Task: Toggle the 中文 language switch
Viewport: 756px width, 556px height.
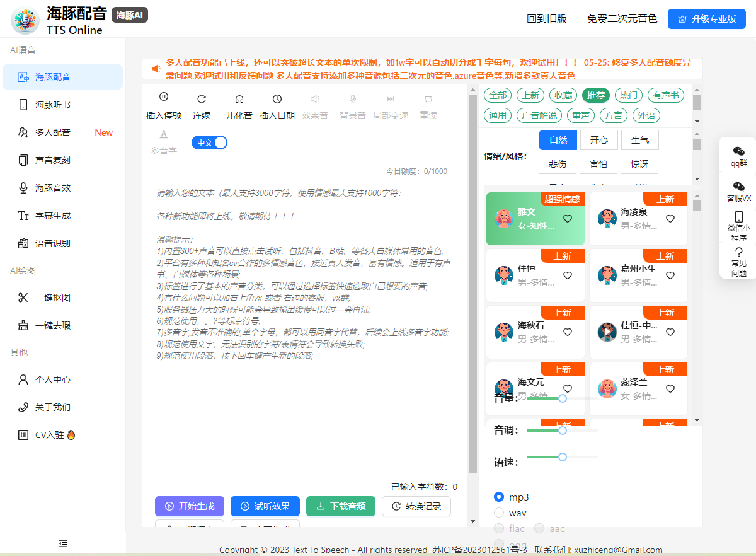Action: point(209,142)
